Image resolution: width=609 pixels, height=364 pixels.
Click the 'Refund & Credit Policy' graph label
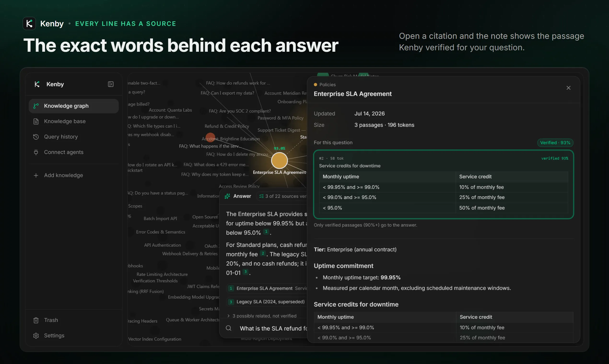point(227,126)
